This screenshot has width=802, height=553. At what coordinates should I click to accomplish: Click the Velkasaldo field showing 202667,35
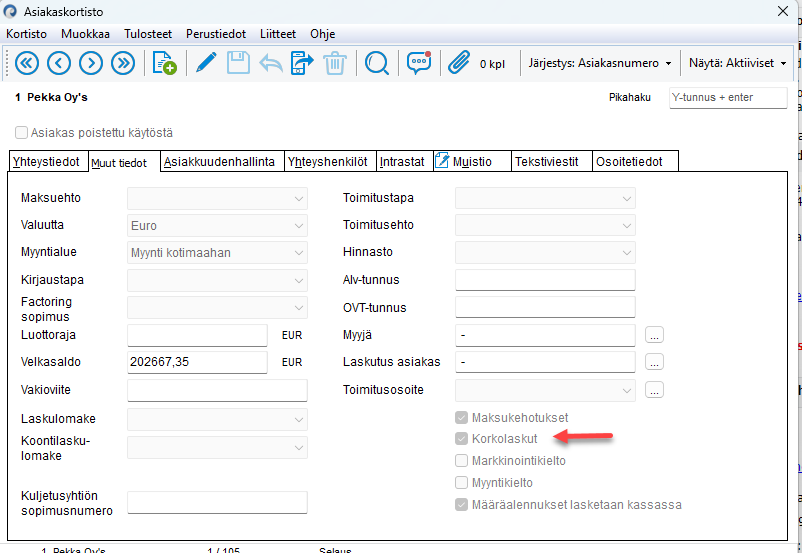(x=197, y=362)
